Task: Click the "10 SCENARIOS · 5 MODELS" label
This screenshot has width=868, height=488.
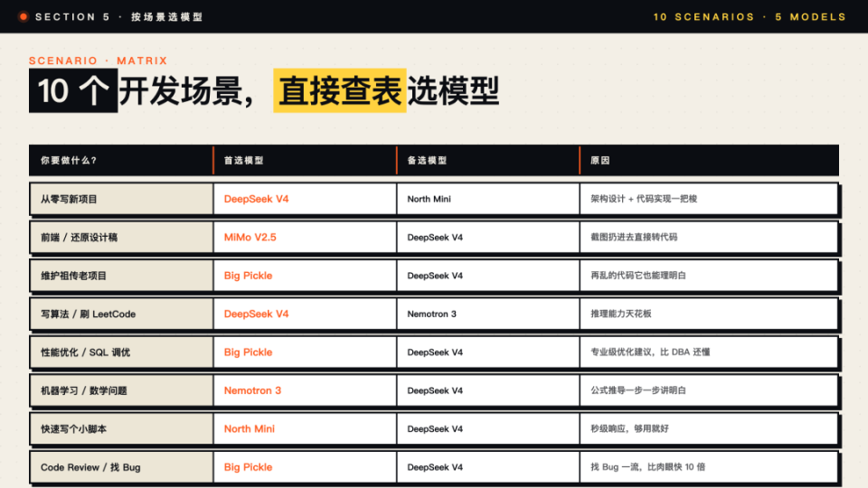Action: [750, 17]
